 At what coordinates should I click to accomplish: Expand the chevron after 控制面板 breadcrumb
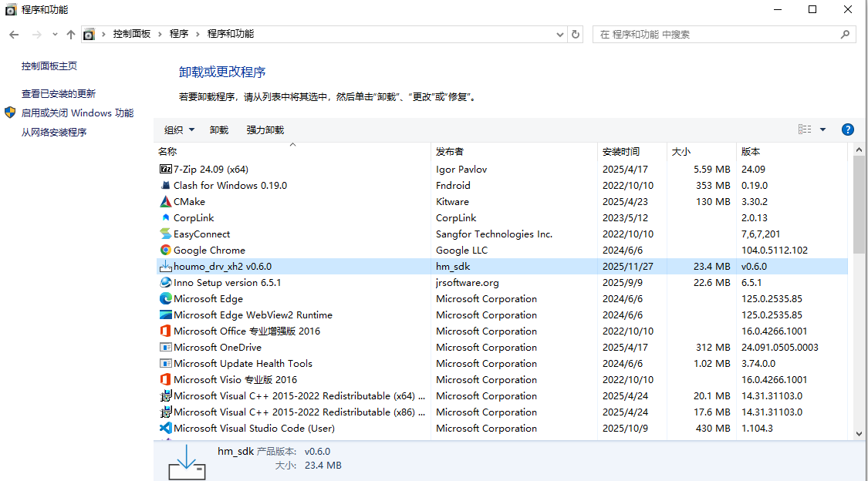[x=160, y=34]
